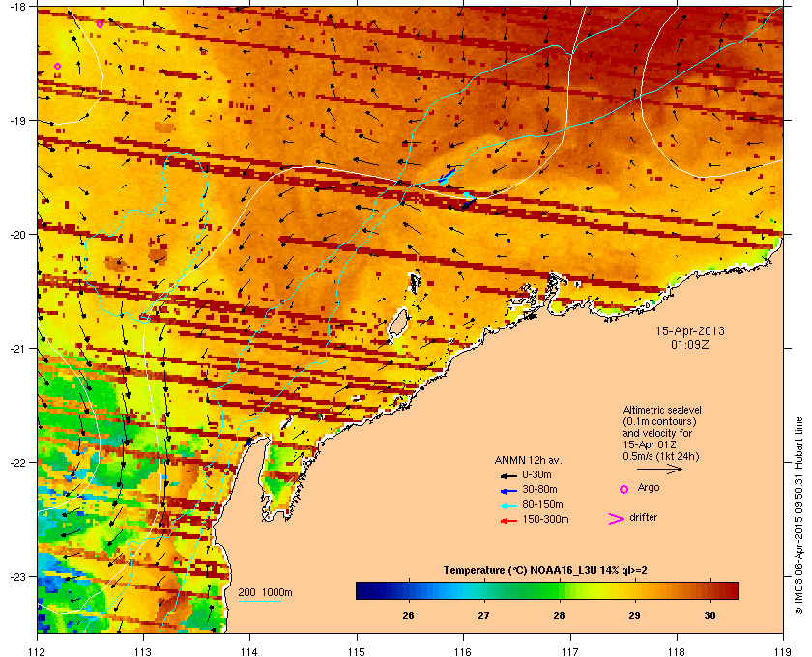The width and height of the screenshot is (812, 657).
Task: Click the 150-300m depth label
Action: pos(545,519)
